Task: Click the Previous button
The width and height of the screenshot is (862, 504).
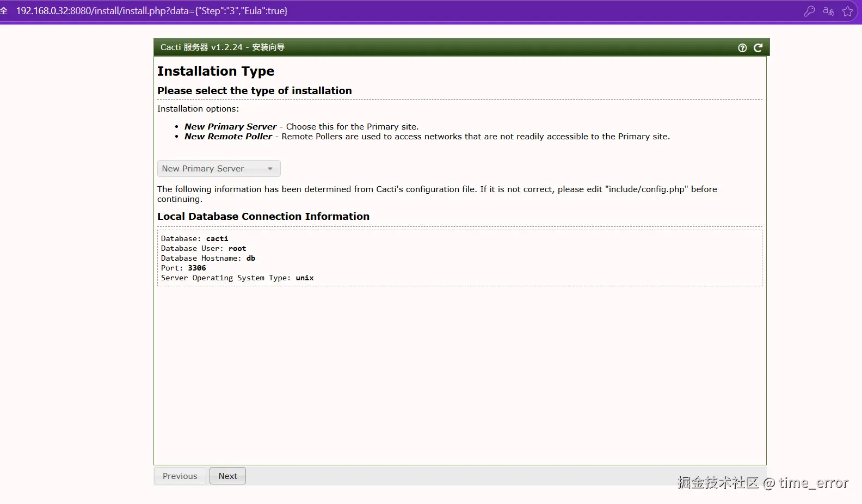Action: coord(180,476)
